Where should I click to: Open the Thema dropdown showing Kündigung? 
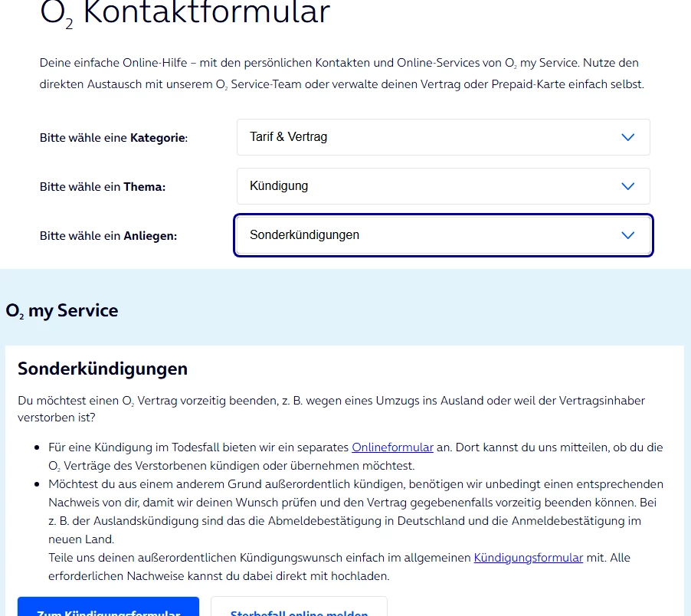[443, 186]
